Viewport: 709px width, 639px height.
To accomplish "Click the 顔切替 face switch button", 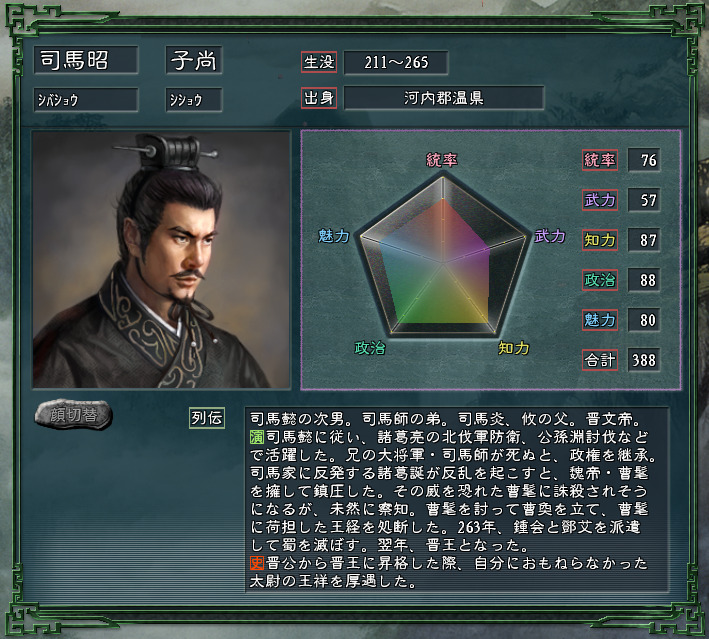I will pyautogui.click(x=73, y=414).
